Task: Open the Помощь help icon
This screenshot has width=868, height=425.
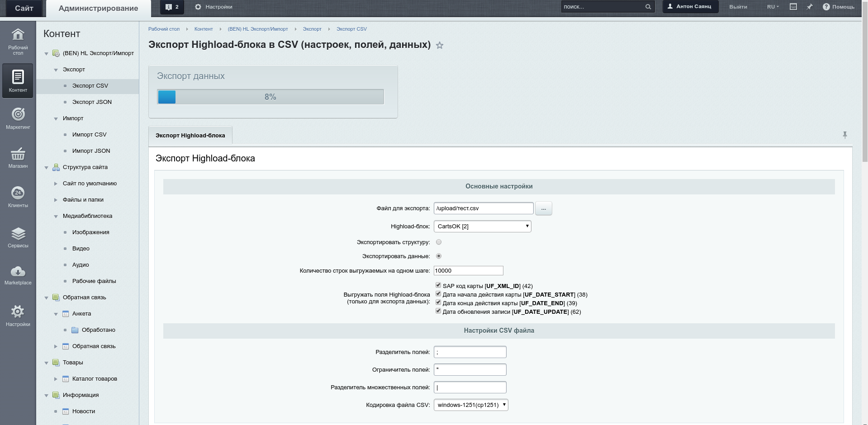Action: 839,7
